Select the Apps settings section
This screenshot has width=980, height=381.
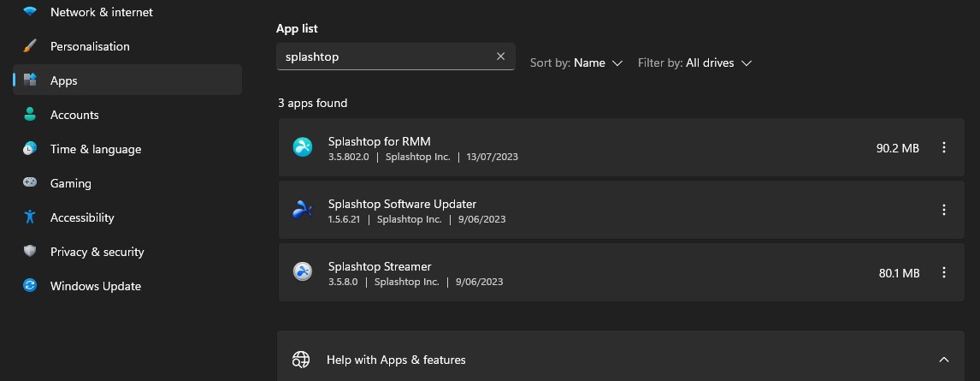click(127, 80)
